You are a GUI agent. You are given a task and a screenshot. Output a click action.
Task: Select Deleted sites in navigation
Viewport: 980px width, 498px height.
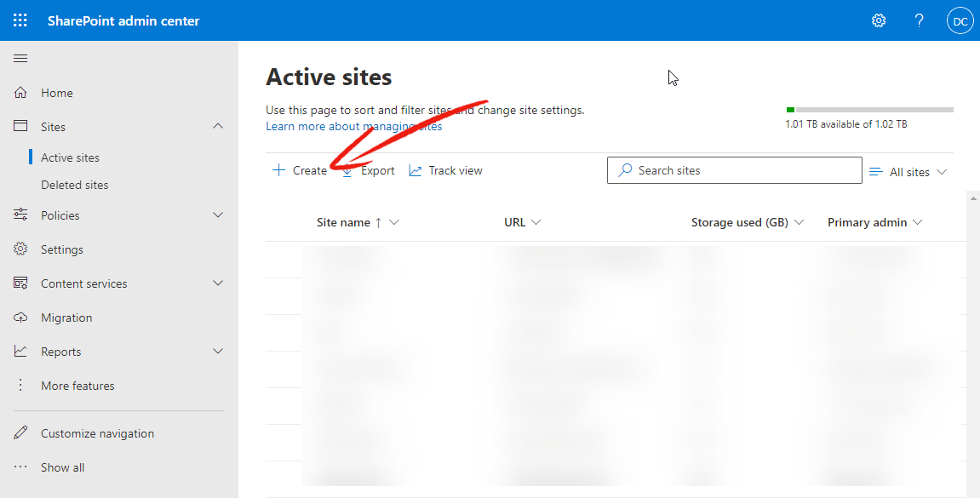(x=74, y=185)
